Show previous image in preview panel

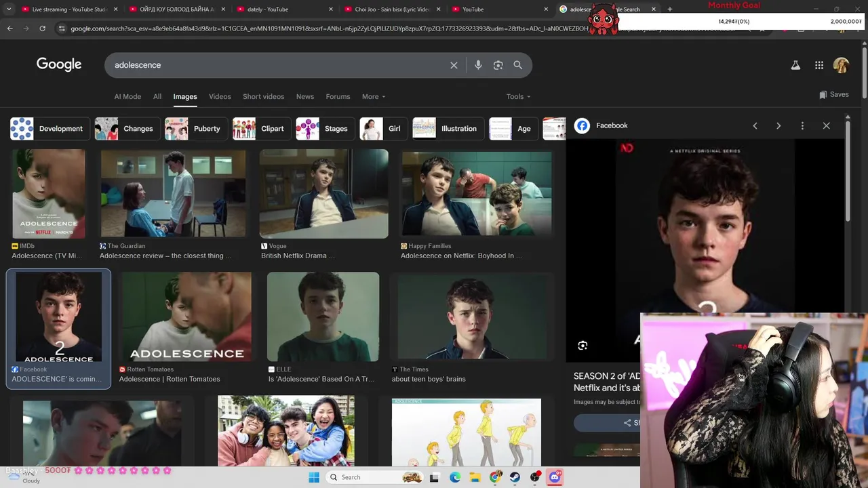click(755, 125)
